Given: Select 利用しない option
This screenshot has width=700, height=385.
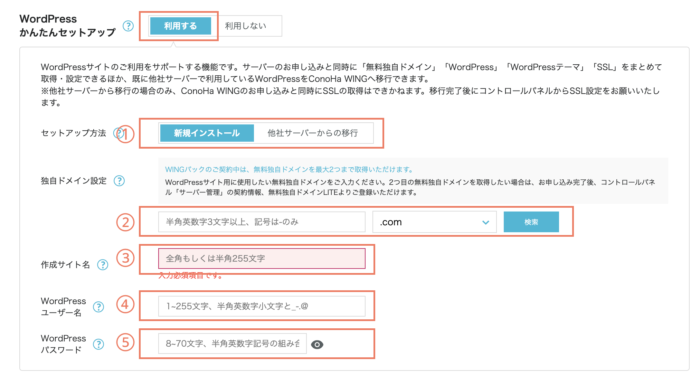Looking at the screenshot, I should (x=246, y=26).
